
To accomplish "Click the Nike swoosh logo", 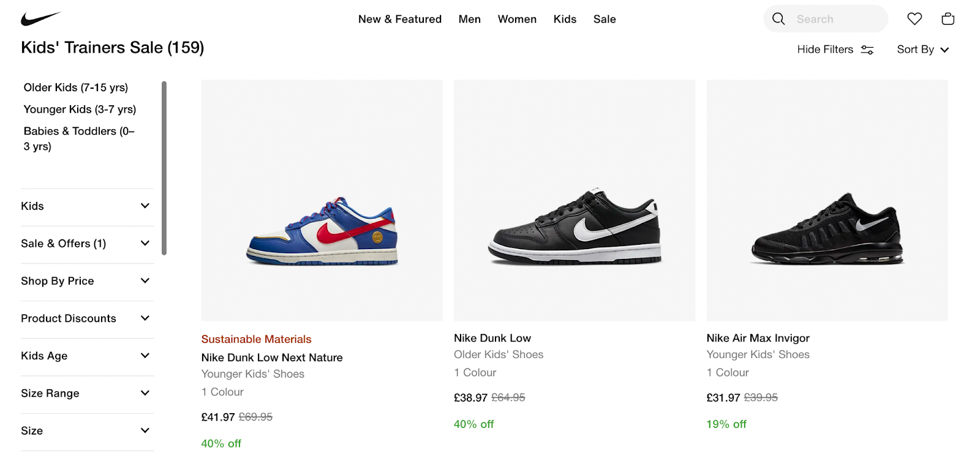I will coord(40,19).
